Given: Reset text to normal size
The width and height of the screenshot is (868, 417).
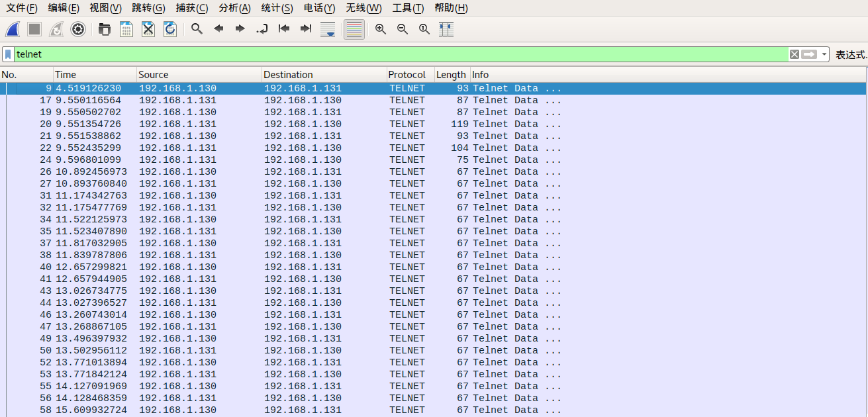Looking at the screenshot, I should [x=424, y=29].
